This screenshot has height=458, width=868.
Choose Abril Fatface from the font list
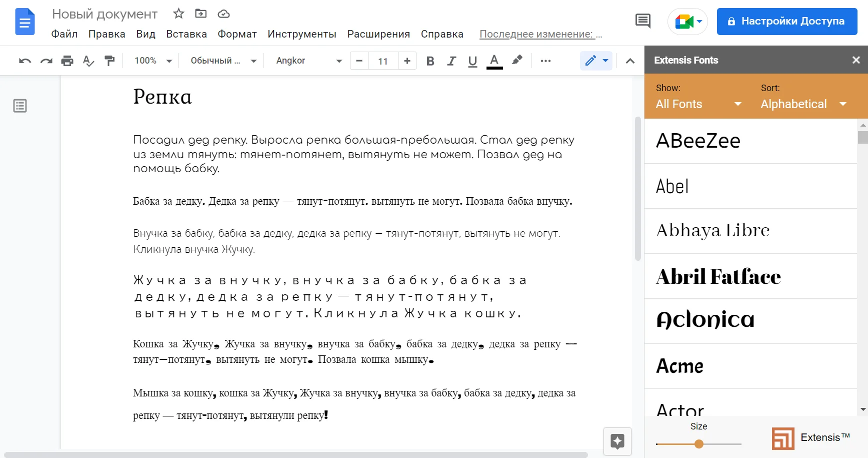(x=718, y=276)
